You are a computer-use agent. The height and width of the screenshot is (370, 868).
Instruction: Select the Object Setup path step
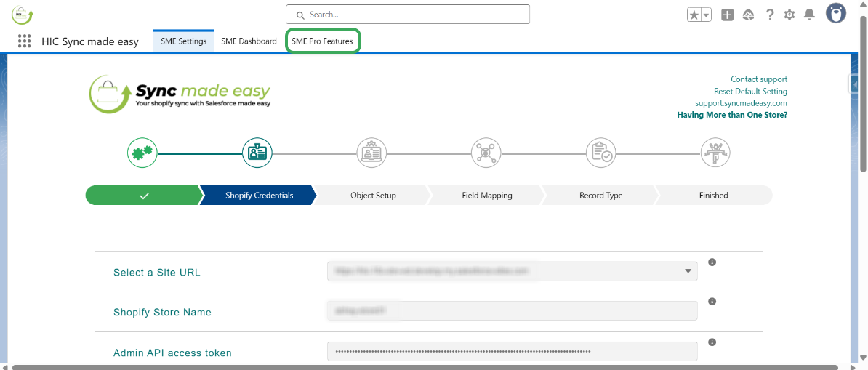(372, 196)
